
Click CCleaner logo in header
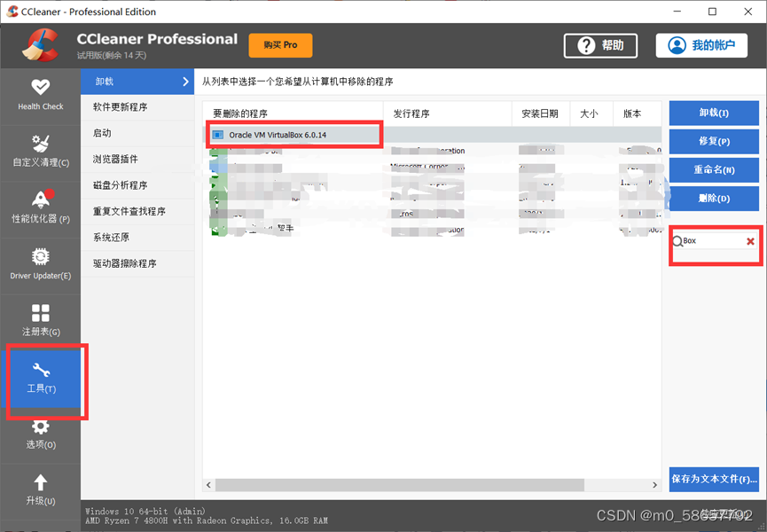40,45
